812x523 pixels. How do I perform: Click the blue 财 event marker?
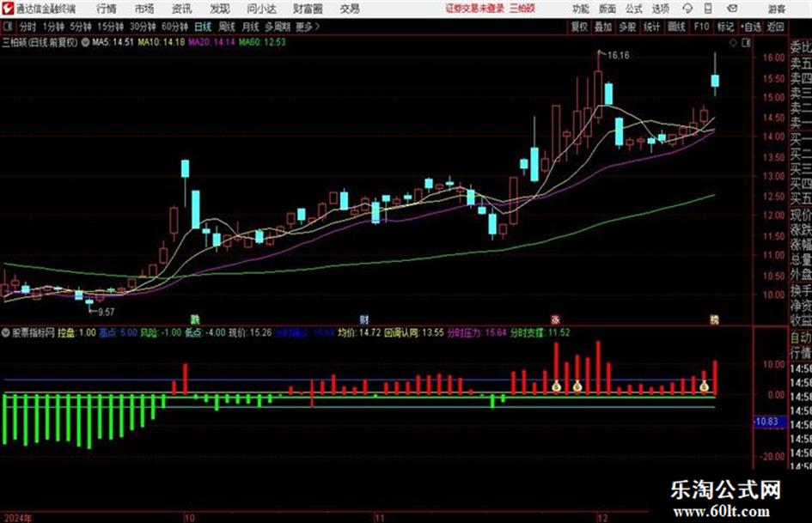click(x=364, y=319)
